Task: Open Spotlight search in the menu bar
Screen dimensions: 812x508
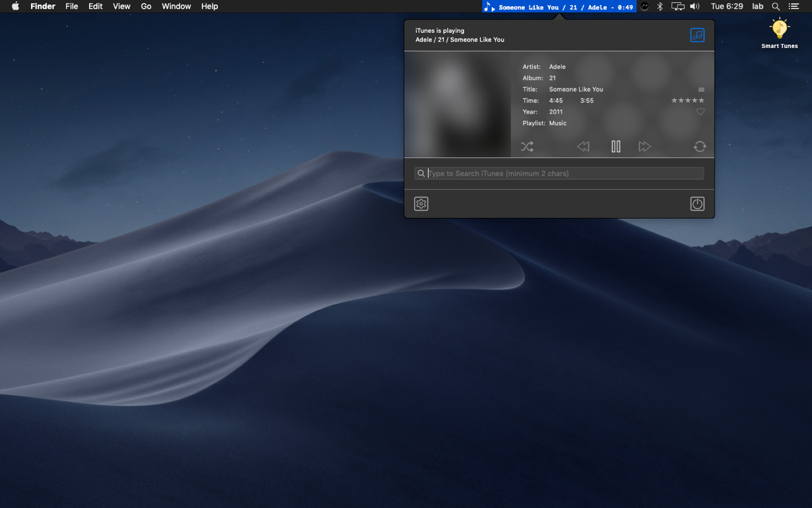Action: (776, 6)
